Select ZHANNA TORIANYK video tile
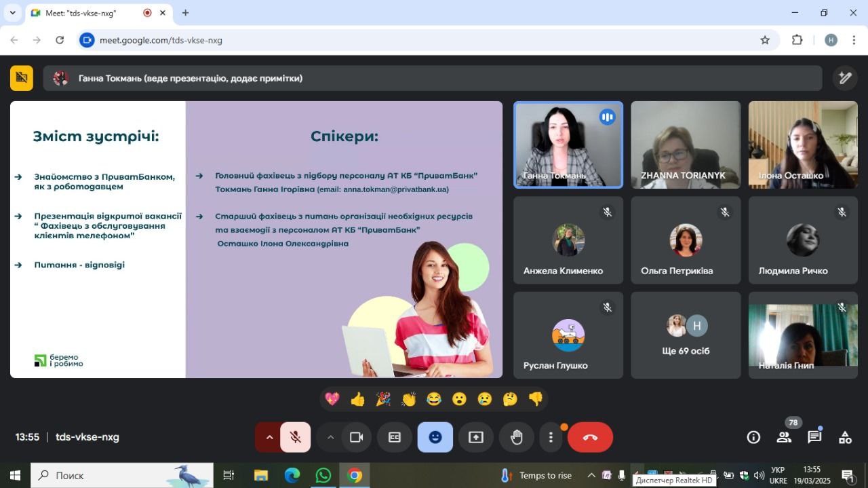This screenshot has height=488, width=868. (x=686, y=145)
